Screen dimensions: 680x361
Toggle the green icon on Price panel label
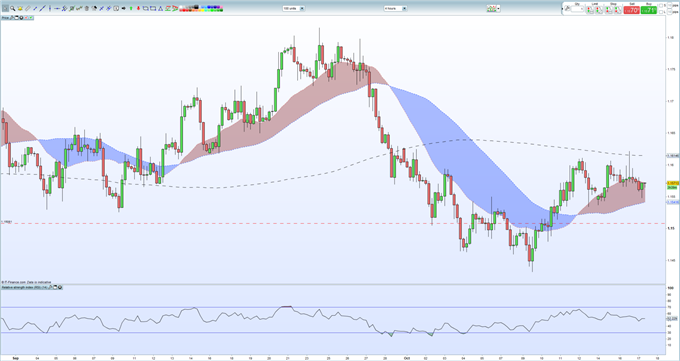click(31, 18)
